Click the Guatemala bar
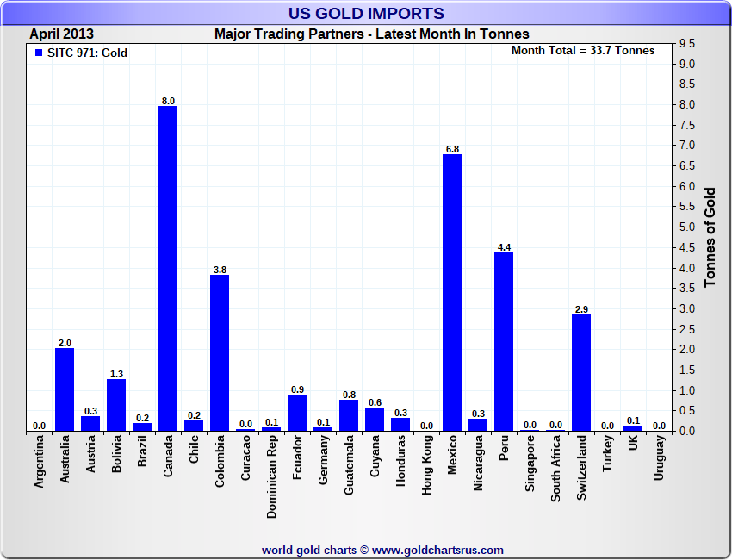732x560 pixels. (349, 415)
